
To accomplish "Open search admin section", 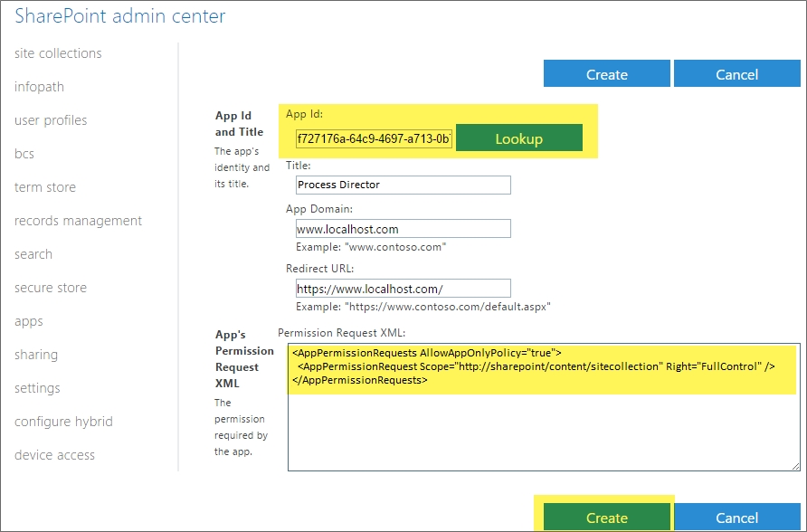I will [x=33, y=254].
